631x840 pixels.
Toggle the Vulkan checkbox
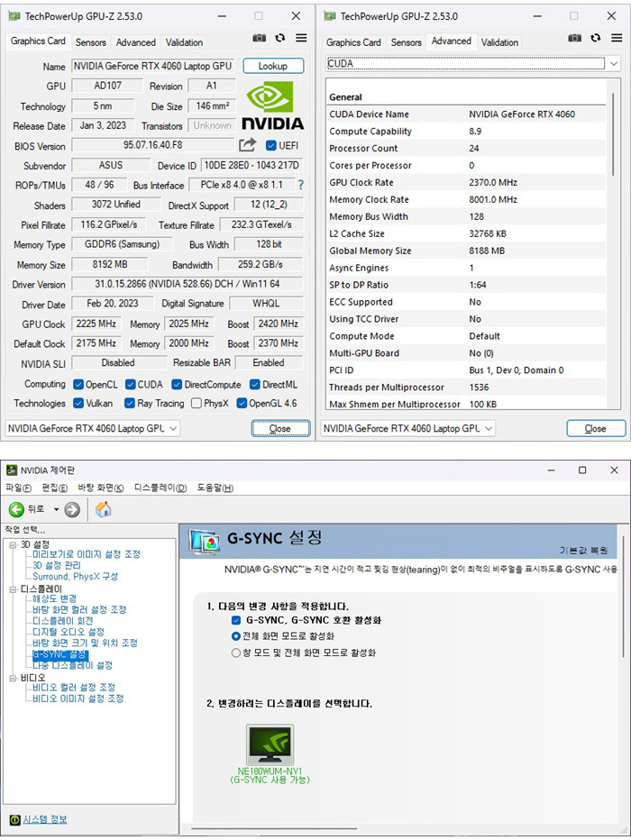click(x=78, y=403)
